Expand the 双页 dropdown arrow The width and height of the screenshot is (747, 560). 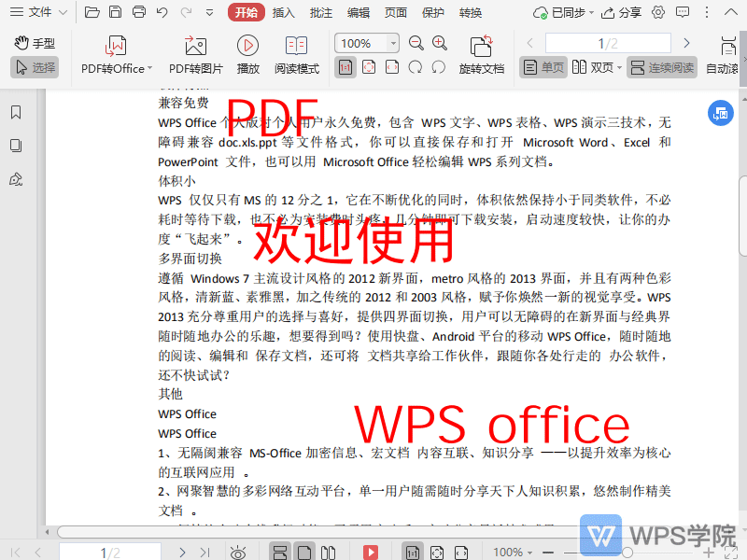click(x=619, y=67)
